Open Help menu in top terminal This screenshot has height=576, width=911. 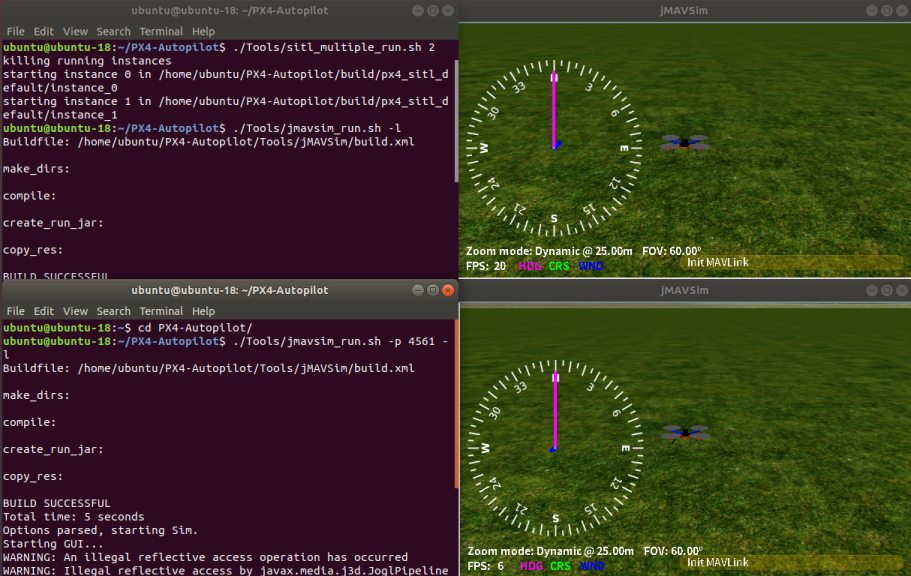tap(203, 31)
